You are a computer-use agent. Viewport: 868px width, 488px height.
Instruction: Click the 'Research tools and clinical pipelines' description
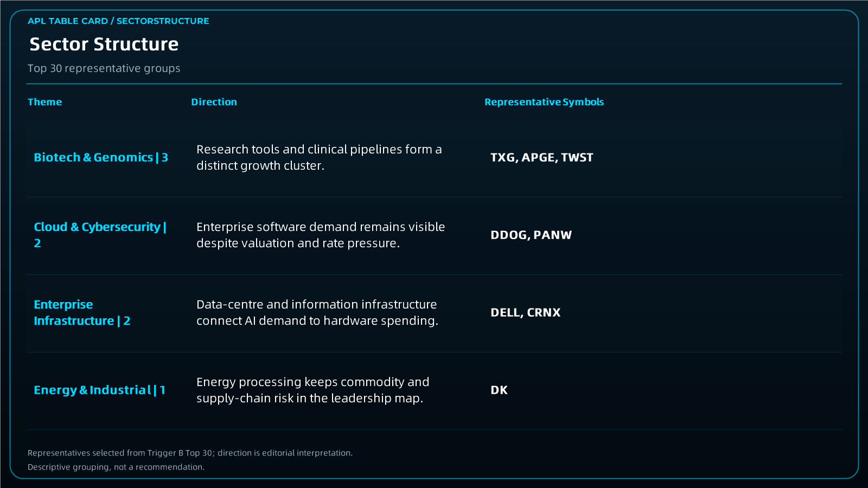coord(319,157)
